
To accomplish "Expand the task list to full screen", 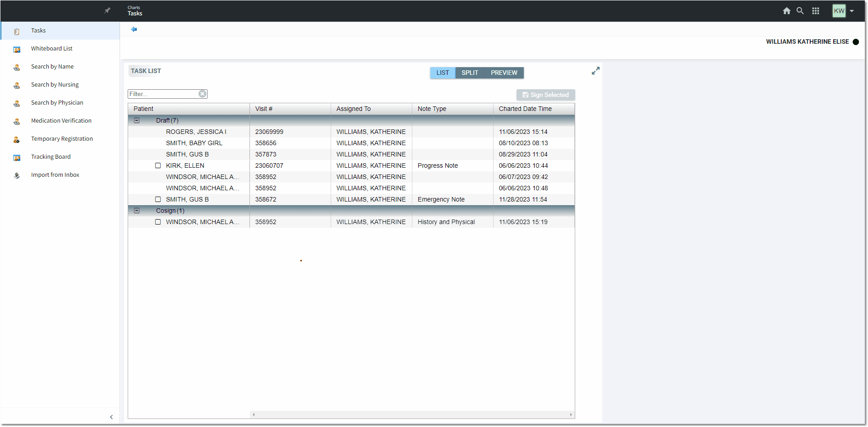I will [x=596, y=71].
